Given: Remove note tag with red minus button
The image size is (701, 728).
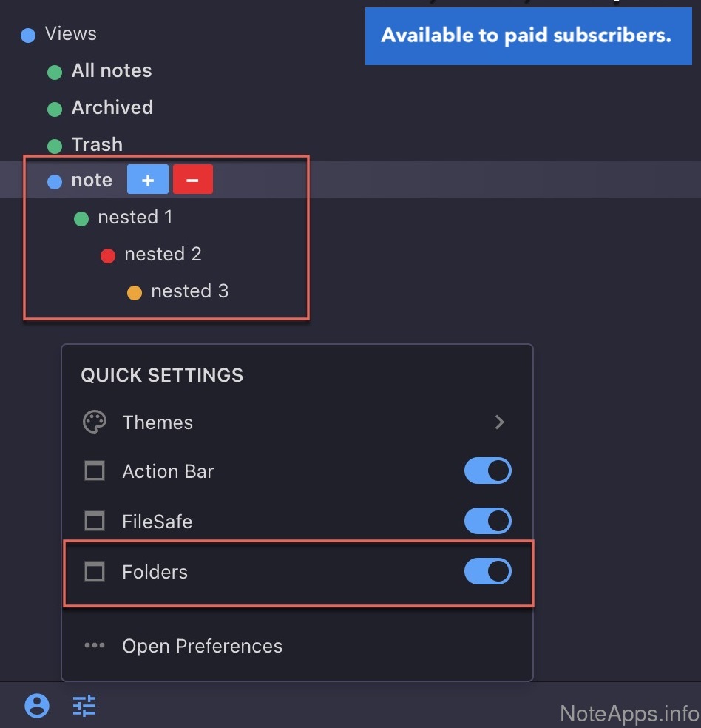Looking at the screenshot, I should [193, 180].
